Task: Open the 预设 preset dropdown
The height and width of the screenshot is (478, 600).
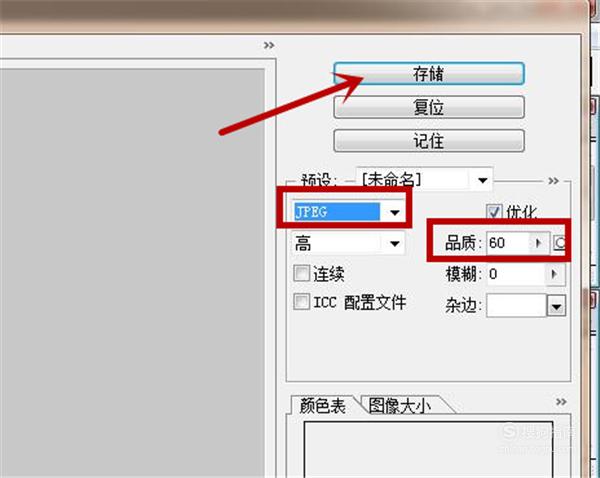Action: 424,179
